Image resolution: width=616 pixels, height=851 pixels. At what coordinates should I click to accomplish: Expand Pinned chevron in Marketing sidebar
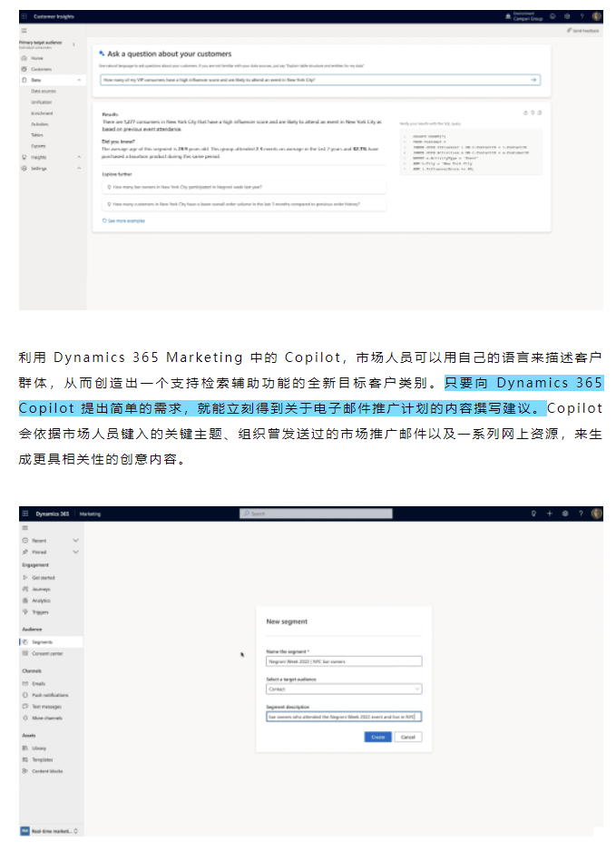[x=75, y=552]
